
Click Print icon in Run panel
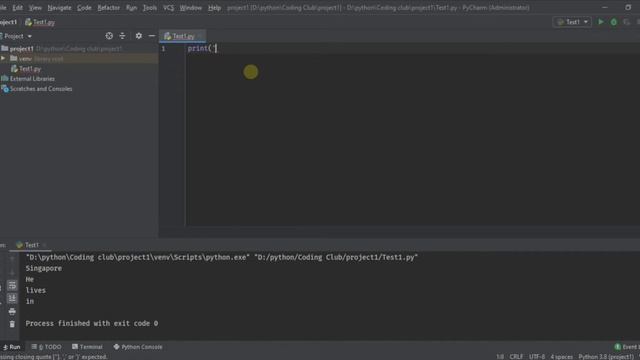[12, 311]
